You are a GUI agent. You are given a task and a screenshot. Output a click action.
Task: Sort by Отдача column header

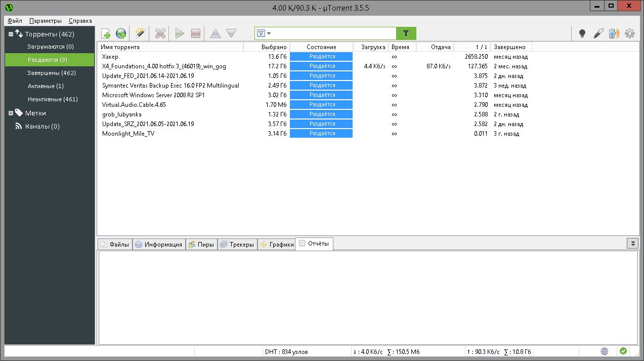(435, 47)
